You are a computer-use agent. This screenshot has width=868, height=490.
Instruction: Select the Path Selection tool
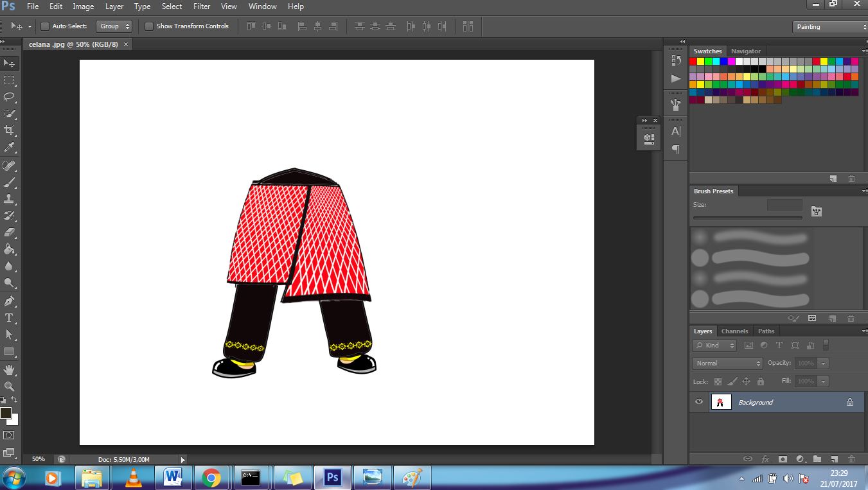tap(10, 335)
